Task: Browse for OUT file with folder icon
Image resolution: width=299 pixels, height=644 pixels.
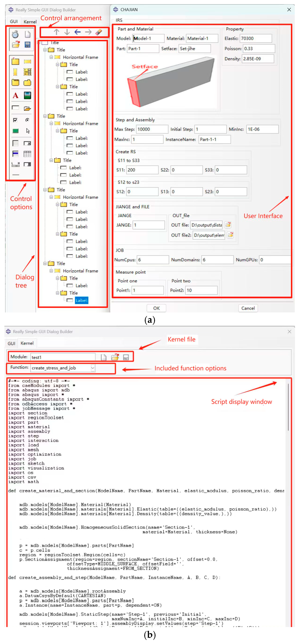Action: coord(228,225)
